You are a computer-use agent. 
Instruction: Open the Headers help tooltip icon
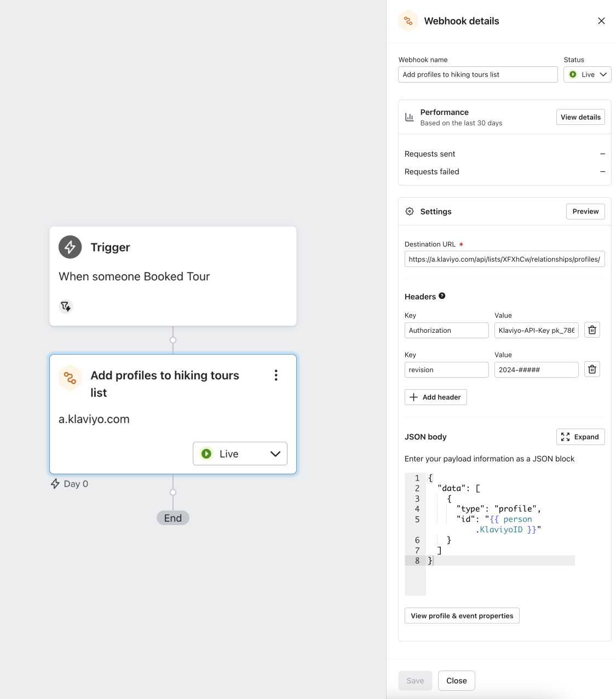(442, 296)
